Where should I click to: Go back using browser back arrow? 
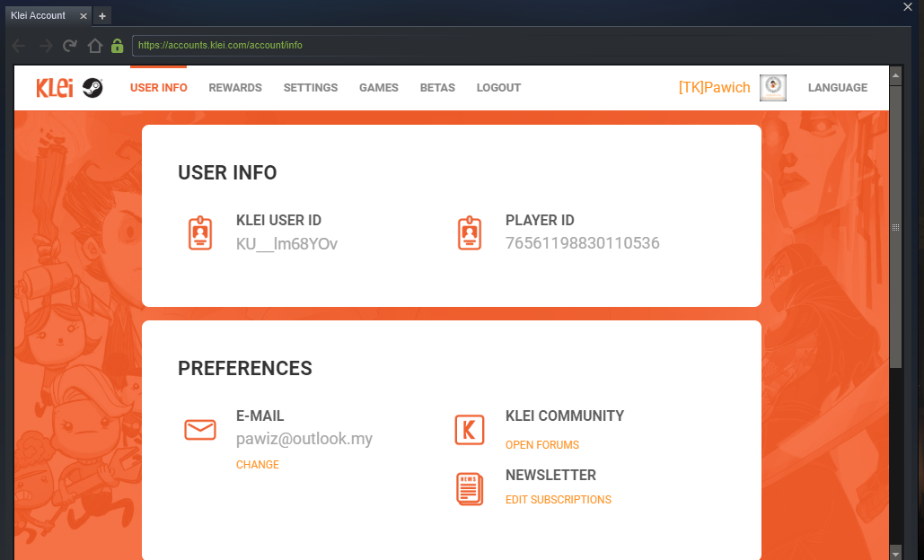click(x=19, y=46)
